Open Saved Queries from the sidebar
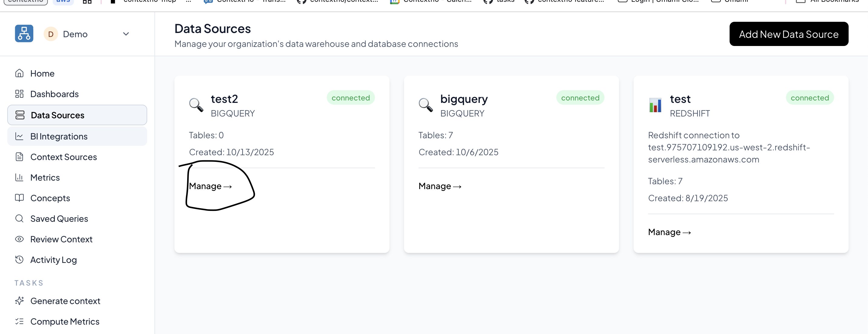The height and width of the screenshot is (334, 868). coord(59,218)
